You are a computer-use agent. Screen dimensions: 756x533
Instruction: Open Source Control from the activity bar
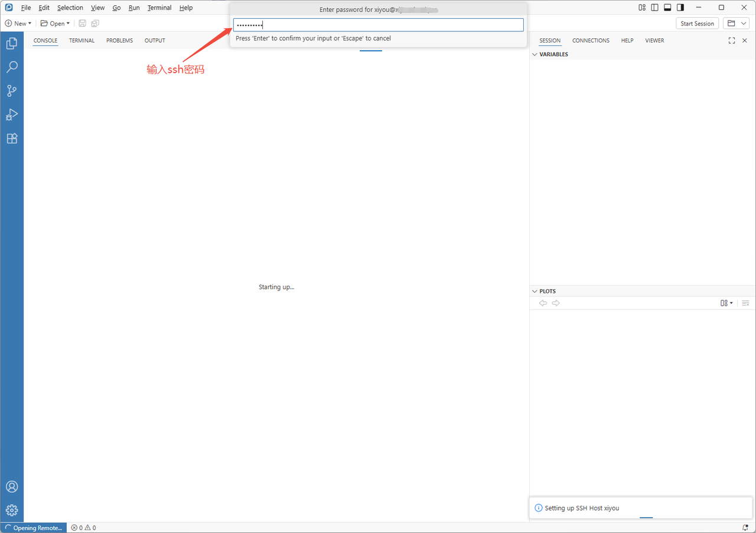[12, 90]
